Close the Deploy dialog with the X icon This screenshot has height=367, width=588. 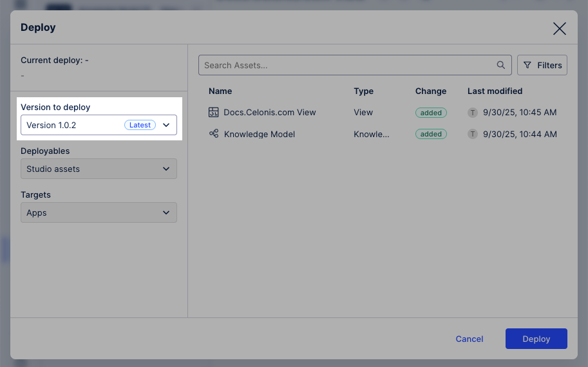[x=559, y=28]
